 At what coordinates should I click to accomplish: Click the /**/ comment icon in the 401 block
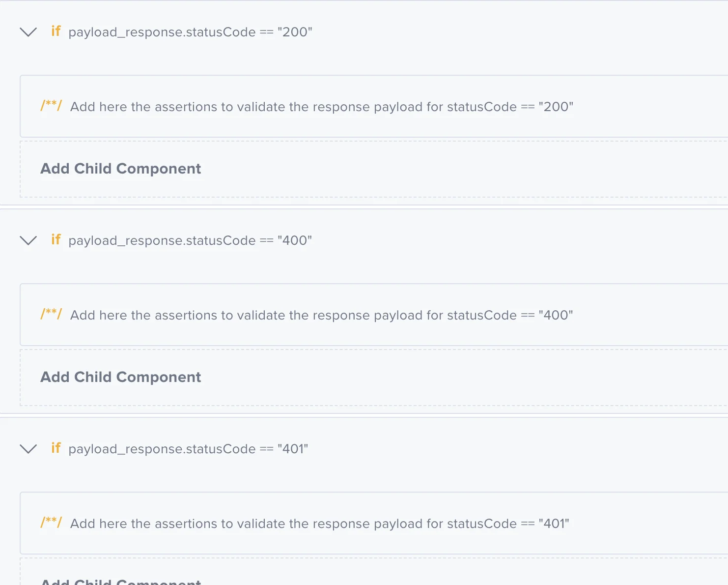click(51, 523)
